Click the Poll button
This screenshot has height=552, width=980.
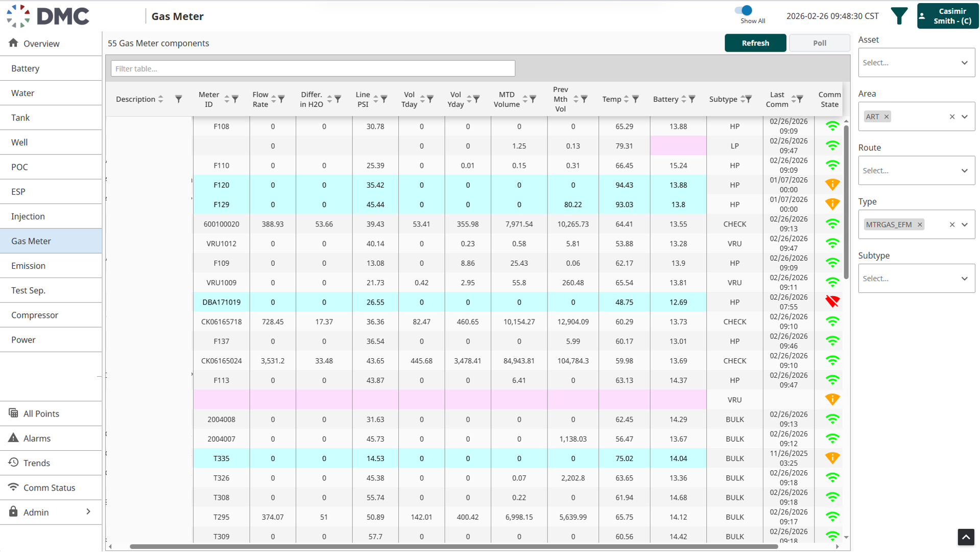(x=819, y=43)
